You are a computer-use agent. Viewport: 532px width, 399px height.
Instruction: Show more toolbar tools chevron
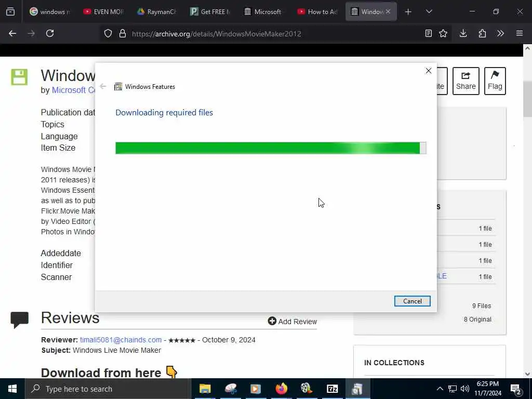500,33
